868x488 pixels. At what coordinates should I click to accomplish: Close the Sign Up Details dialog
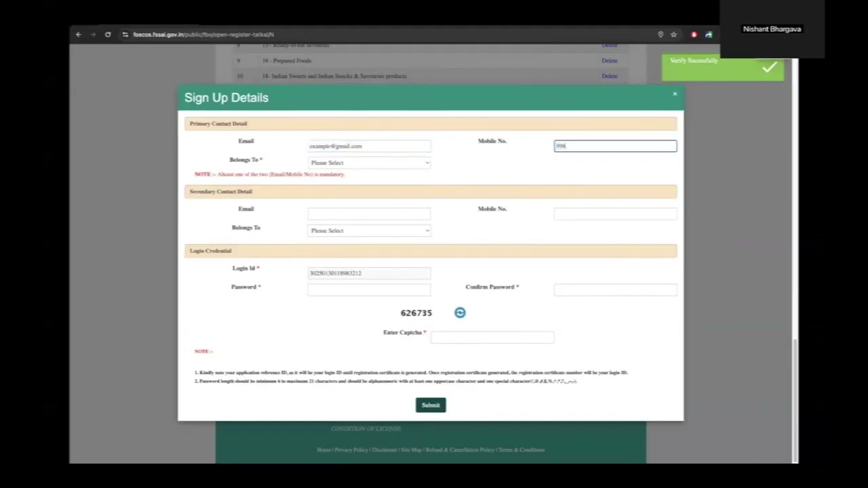[675, 94]
